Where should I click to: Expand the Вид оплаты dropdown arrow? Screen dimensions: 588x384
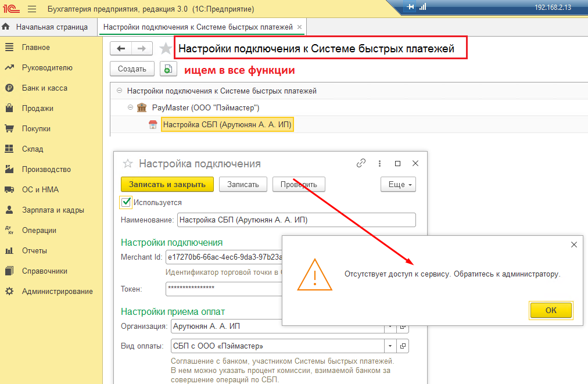(x=390, y=346)
